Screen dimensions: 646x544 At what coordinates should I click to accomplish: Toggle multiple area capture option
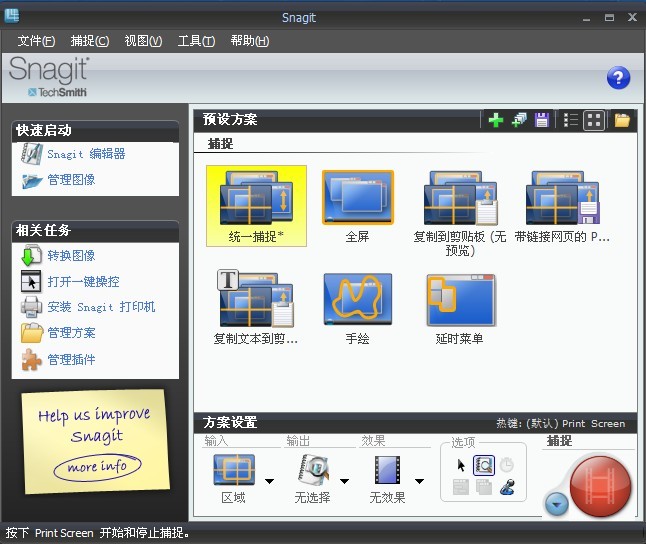point(484,487)
